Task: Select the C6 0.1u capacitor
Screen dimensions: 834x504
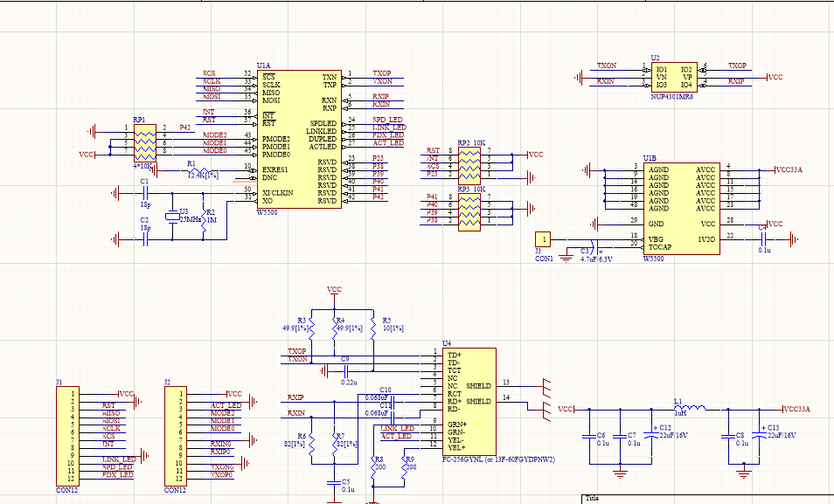Action: point(589,436)
